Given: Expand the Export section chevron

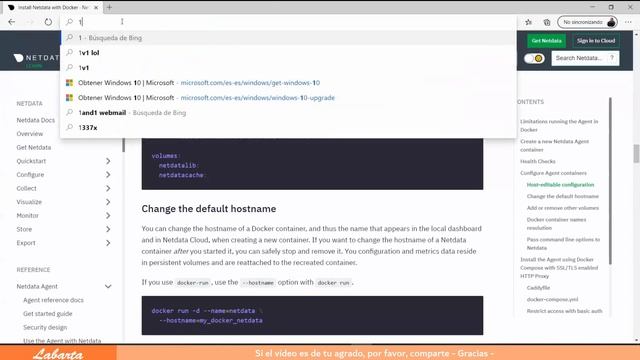Looking at the screenshot, I should (x=108, y=243).
